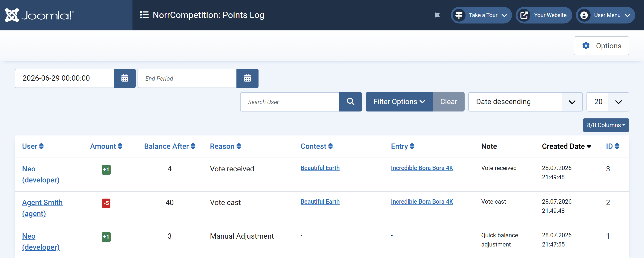
Task: Click the Manual Adjustment reason text
Action: (242, 236)
